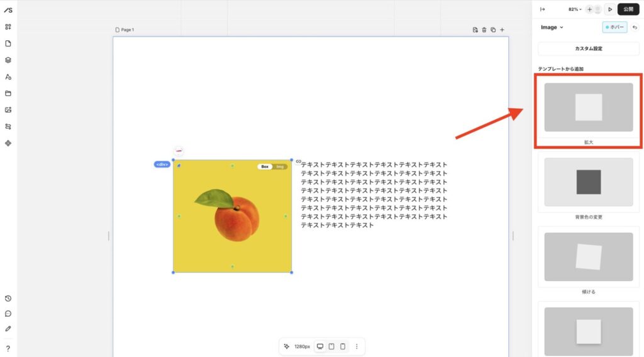Image resolution: width=644 pixels, height=357 pixels.
Task: Open the typography styles icon in sidebar
Action: 8,77
